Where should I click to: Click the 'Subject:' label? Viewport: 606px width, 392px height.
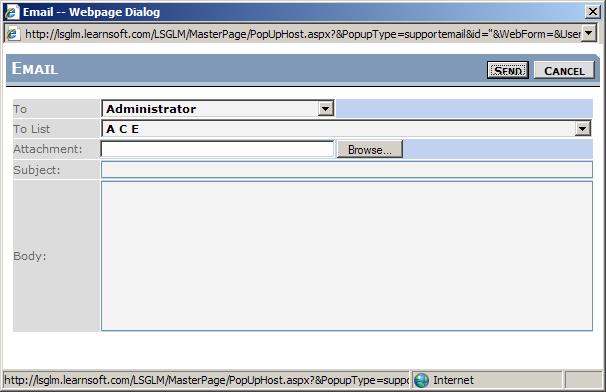37,170
